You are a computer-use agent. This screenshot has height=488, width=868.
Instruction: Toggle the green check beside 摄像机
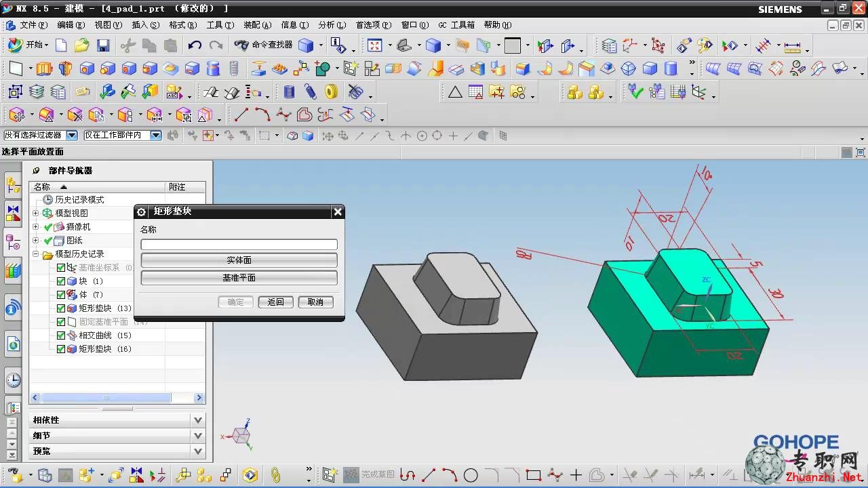(48, 227)
